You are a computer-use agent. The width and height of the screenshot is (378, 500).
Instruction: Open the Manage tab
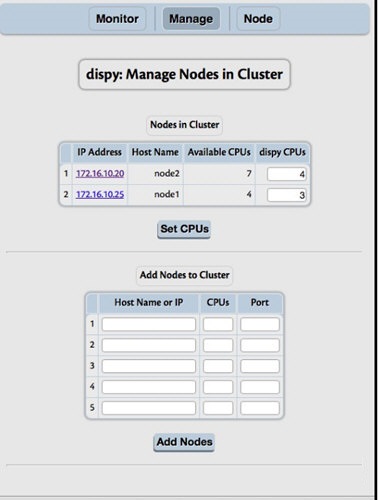(x=191, y=19)
